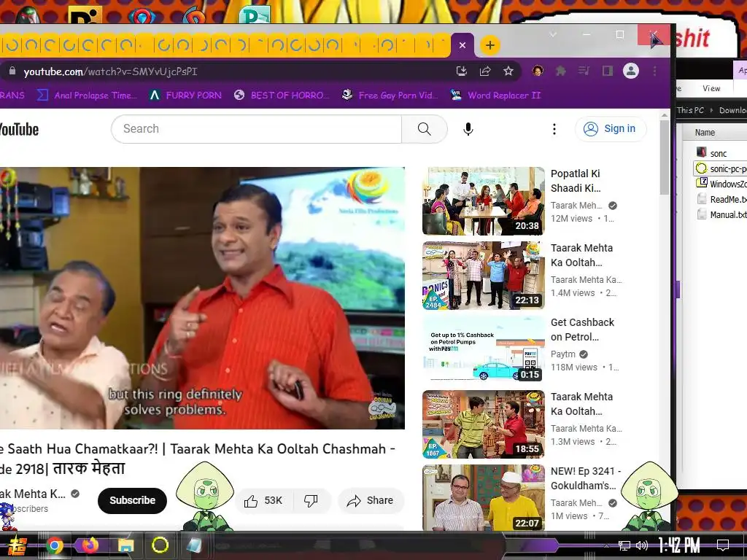Like the video with 53K thumbs up
The height and width of the screenshot is (560, 747).
click(263, 500)
